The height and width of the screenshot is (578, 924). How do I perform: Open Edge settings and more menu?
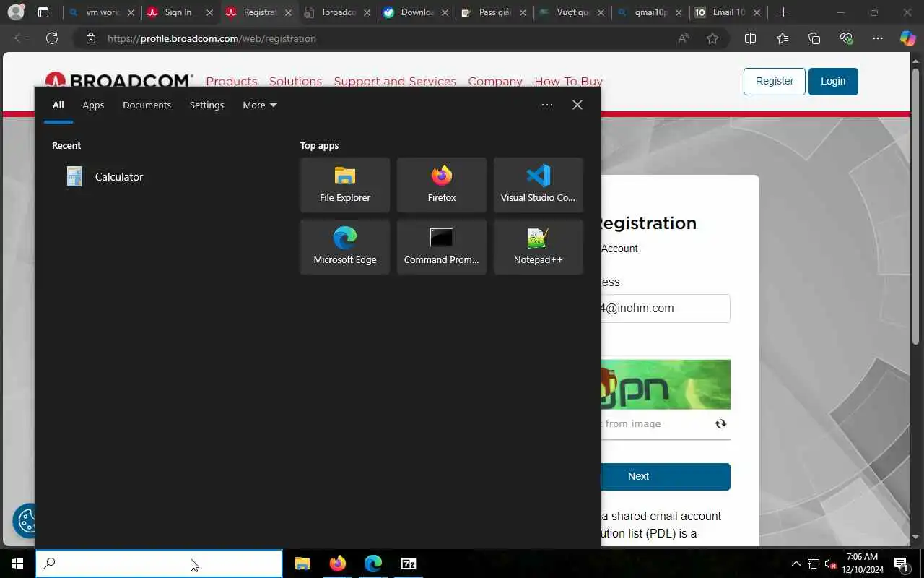(878, 38)
